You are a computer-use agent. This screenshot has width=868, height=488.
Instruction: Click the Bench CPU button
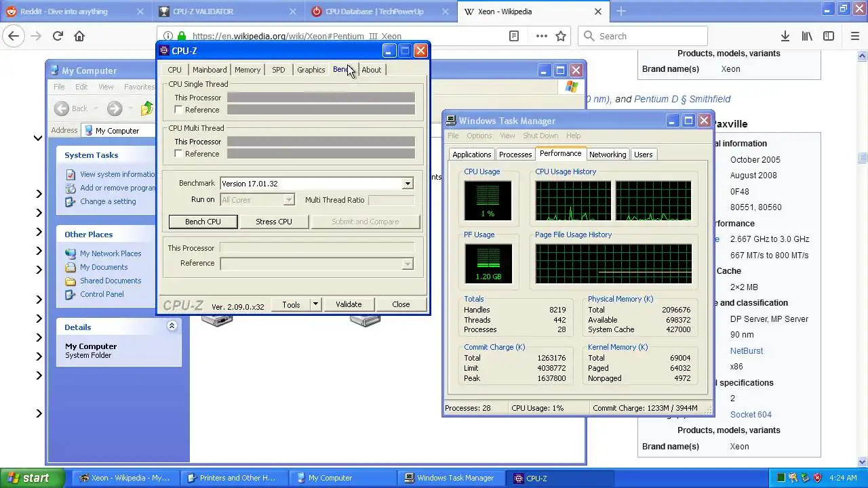point(203,222)
